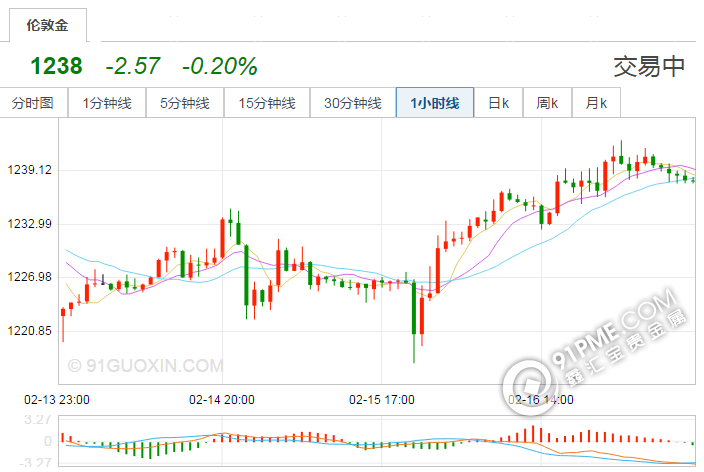View the monthly 月k chart

pos(596,103)
